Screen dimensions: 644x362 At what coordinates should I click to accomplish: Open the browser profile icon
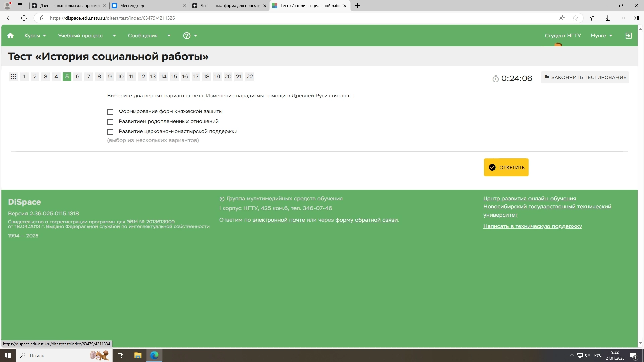[7, 6]
